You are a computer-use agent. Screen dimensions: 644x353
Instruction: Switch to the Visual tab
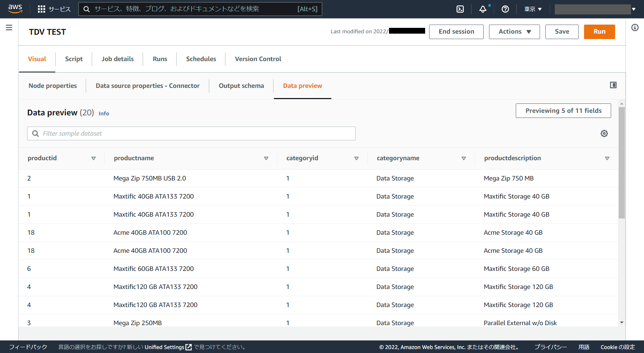point(37,59)
